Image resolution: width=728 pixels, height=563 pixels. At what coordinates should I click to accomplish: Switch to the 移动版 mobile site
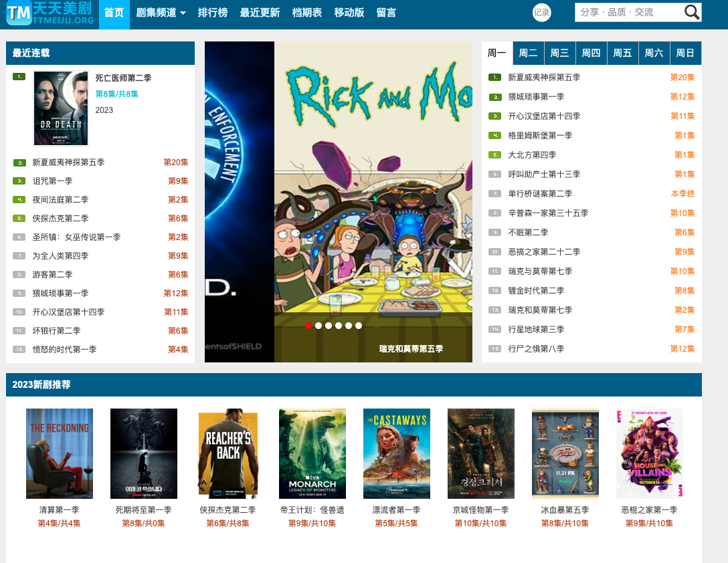click(349, 13)
